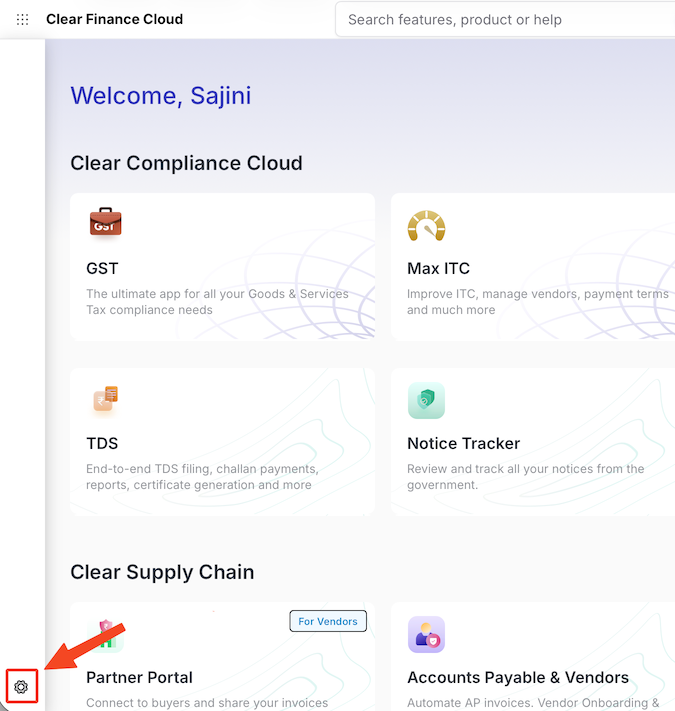This screenshot has height=711, width=675.
Task: Open the Max ITC card title
Action: point(438,268)
